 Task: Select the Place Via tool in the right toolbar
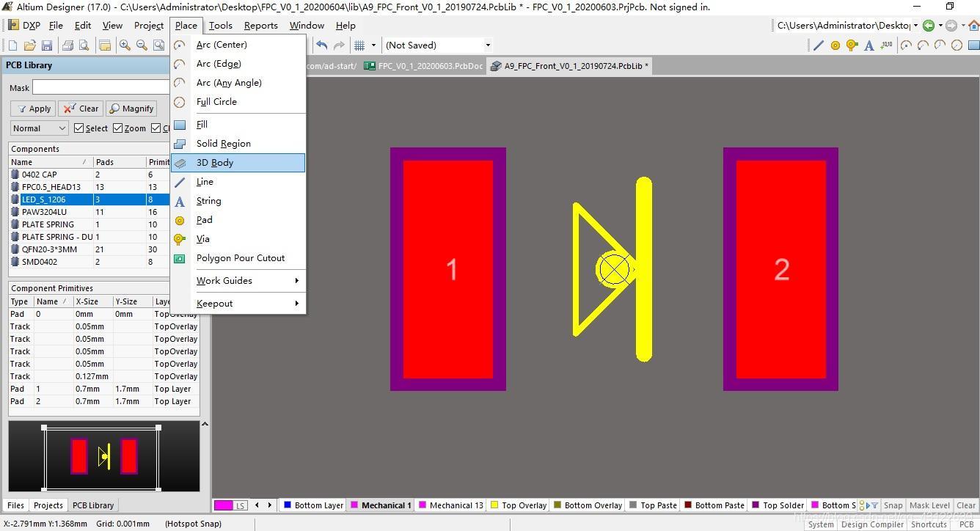(x=852, y=45)
